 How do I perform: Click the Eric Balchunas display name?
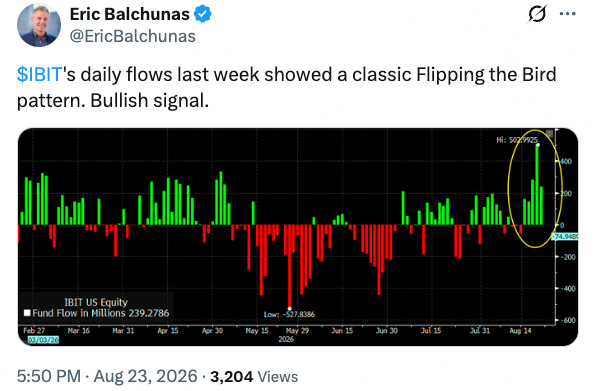point(130,14)
